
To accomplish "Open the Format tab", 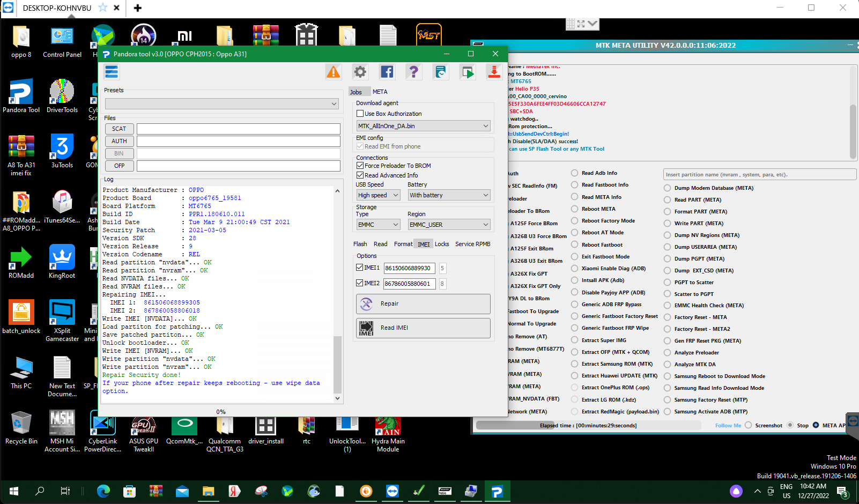I will [403, 244].
